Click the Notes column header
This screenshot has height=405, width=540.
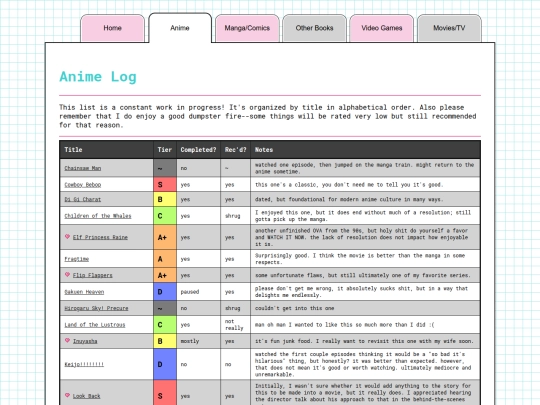[x=365, y=150]
